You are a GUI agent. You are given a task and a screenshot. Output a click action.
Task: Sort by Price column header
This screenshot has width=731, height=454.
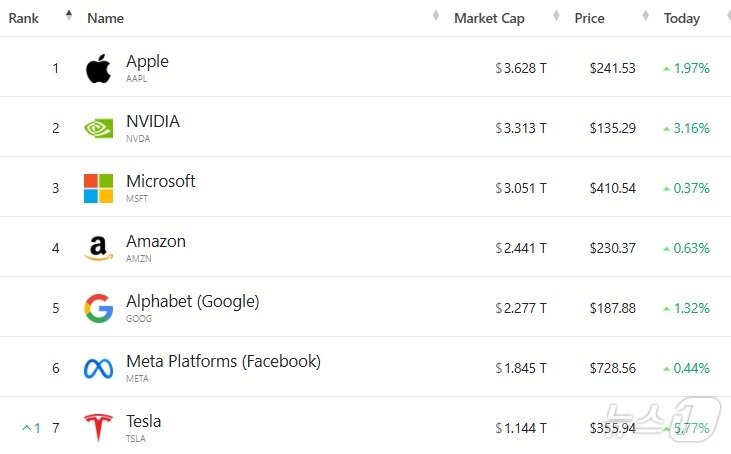(x=590, y=18)
